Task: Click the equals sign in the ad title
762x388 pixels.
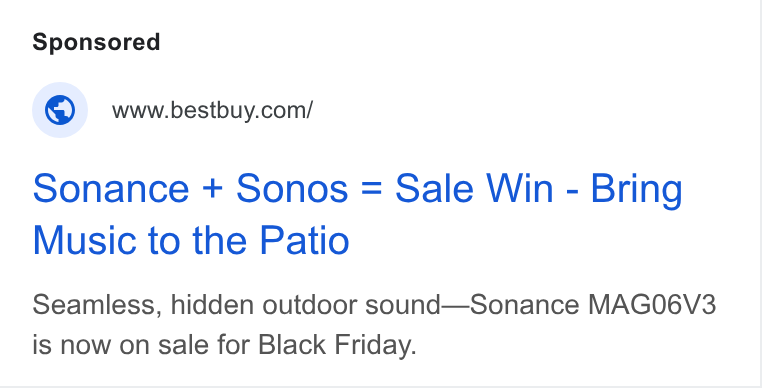Action: coord(372,190)
